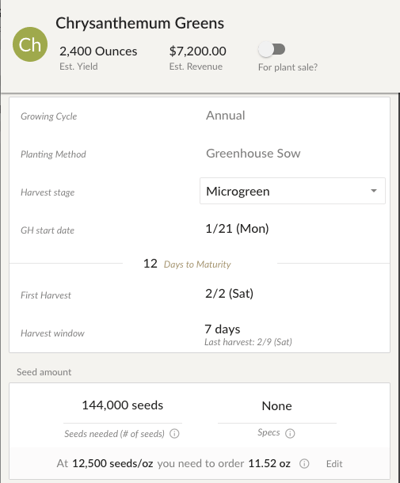Click the First Harvest date 2/2 (Sat)
The image size is (400, 483).
point(229,294)
